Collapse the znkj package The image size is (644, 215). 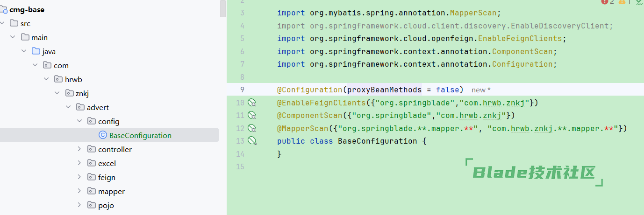57,93
